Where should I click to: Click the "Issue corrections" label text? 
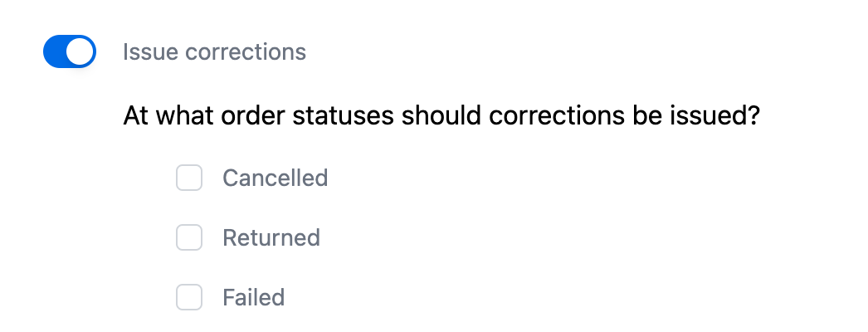tap(214, 52)
